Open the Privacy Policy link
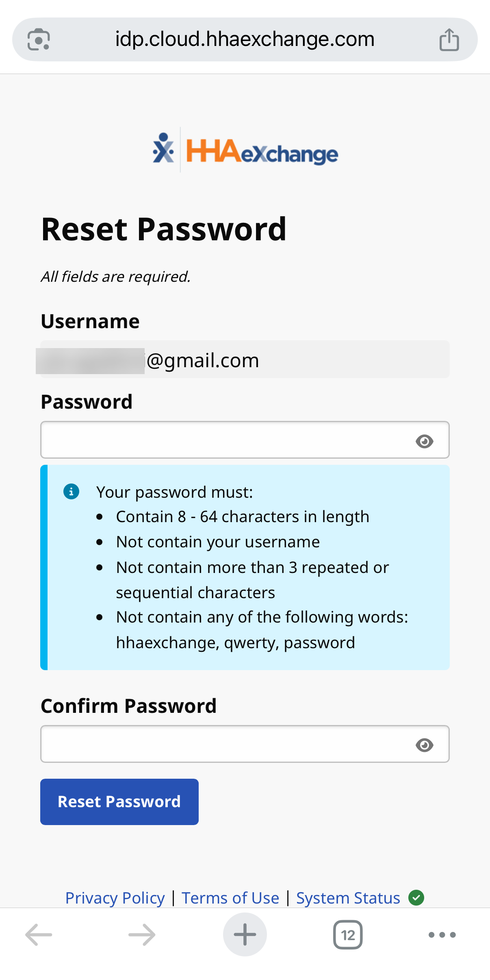The image size is (490, 980). pos(115,897)
